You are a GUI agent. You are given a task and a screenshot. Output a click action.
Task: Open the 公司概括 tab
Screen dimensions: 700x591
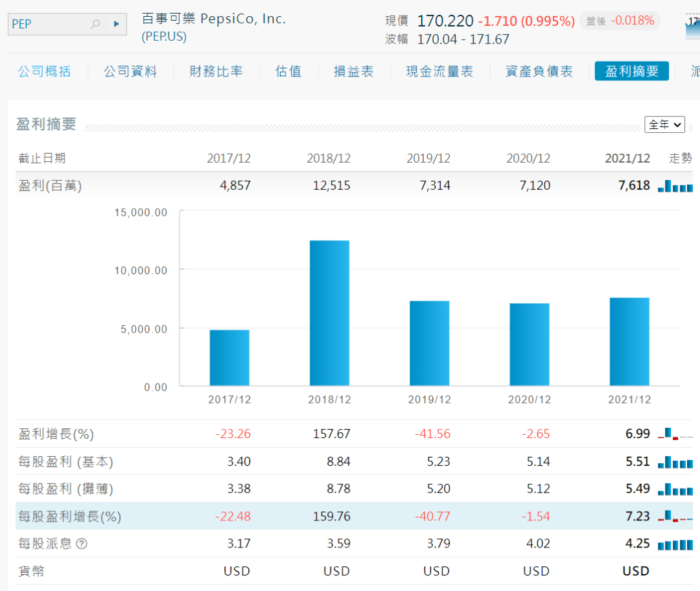pyautogui.click(x=44, y=71)
